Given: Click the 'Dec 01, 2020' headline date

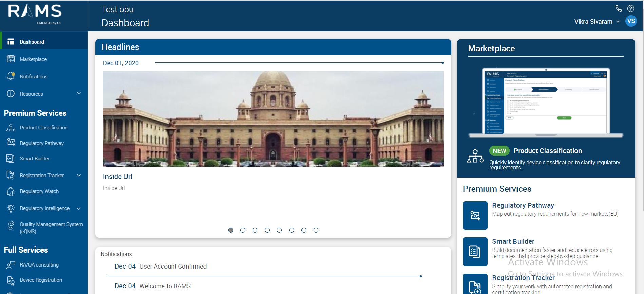Looking at the screenshot, I should (x=121, y=63).
